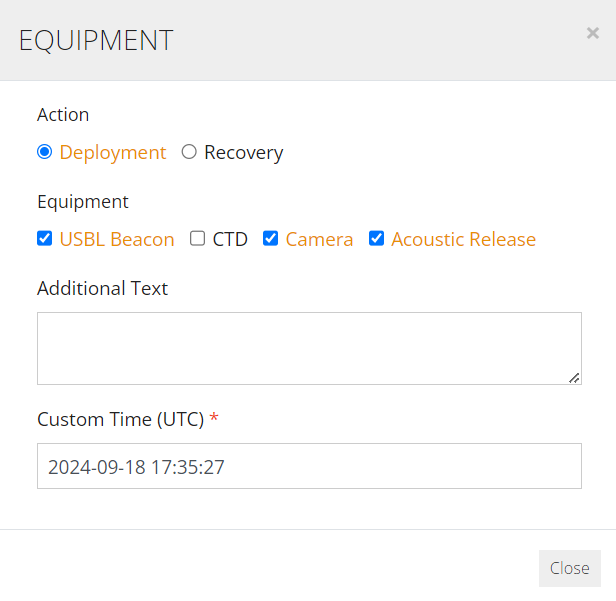This screenshot has width=616, height=601.
Task: Click the Custom Time (UTC) label
Action: [x=121, y=420]
